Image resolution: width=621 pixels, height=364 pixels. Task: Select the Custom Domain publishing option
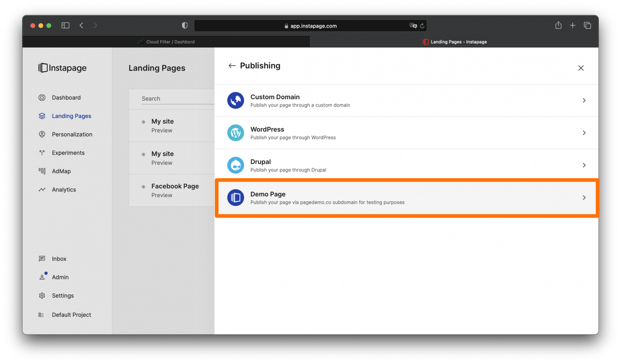point(406,100)
